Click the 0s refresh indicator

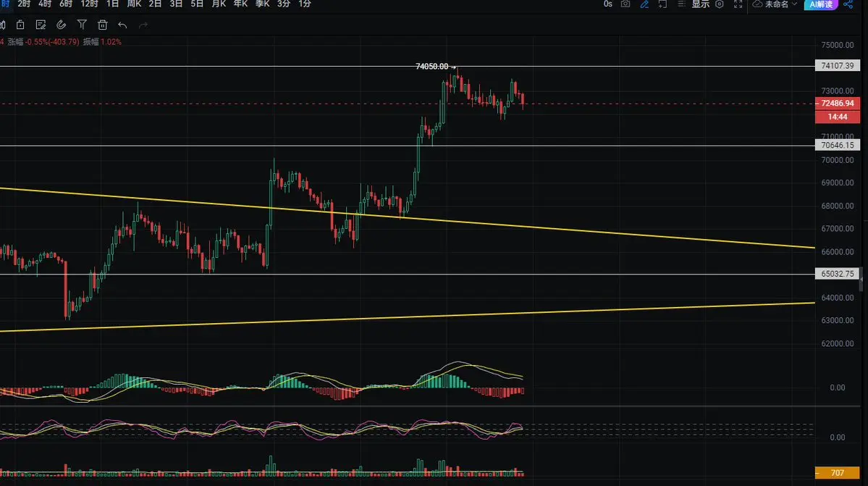click(608, 4)
